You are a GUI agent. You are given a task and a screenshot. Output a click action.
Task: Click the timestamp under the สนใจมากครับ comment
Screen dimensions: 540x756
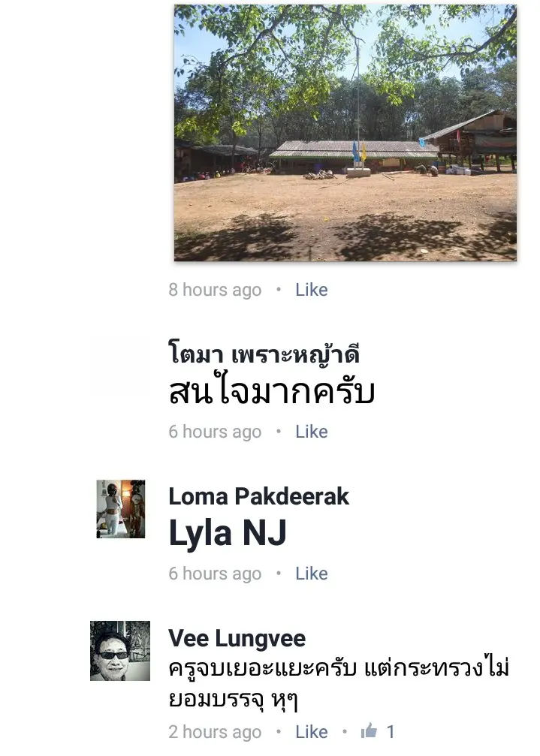click(215, 432)
